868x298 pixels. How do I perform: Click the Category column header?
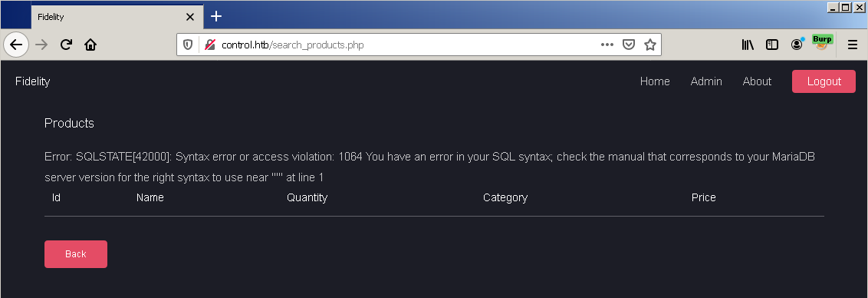[x=505, y=197]
